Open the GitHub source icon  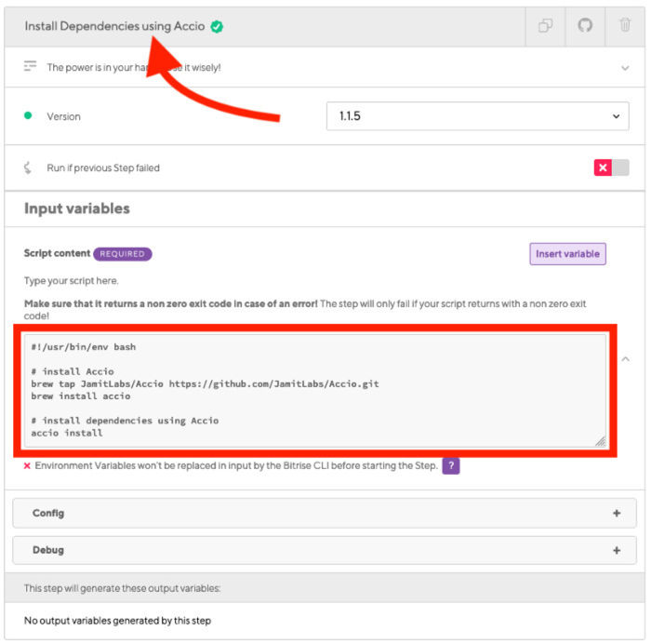[585, 25]
